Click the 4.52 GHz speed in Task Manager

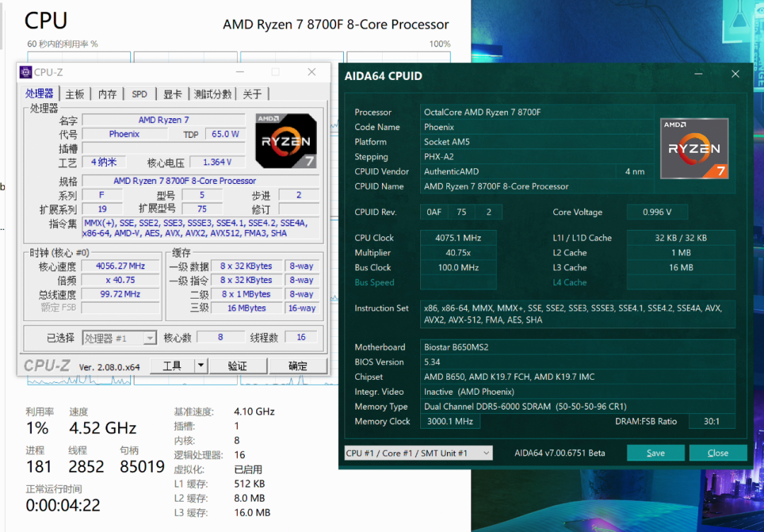click(103, 428)
